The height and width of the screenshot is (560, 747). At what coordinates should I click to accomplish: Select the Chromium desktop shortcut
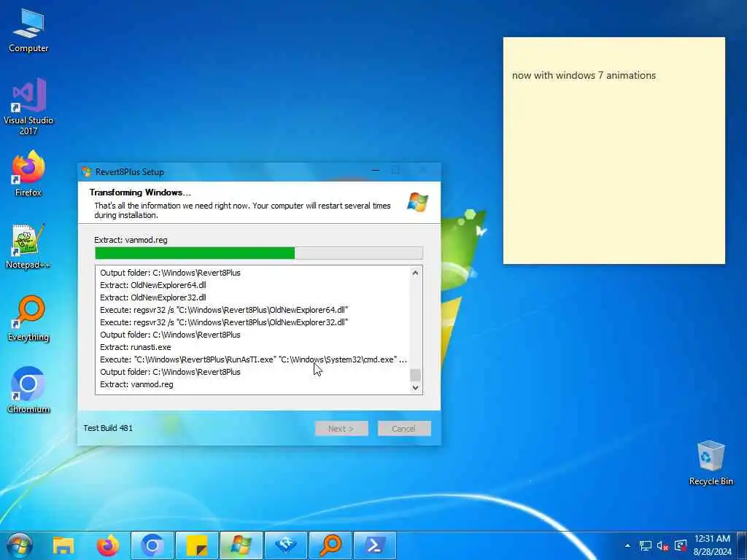[x=28, y=391]
